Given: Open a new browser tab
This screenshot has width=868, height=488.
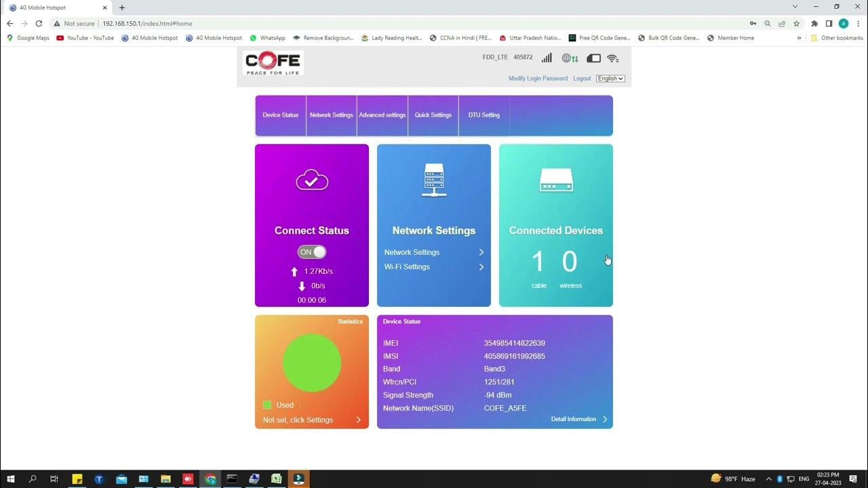Looking at the screenshot, I should pyautogui.click(x=122, y=7).
